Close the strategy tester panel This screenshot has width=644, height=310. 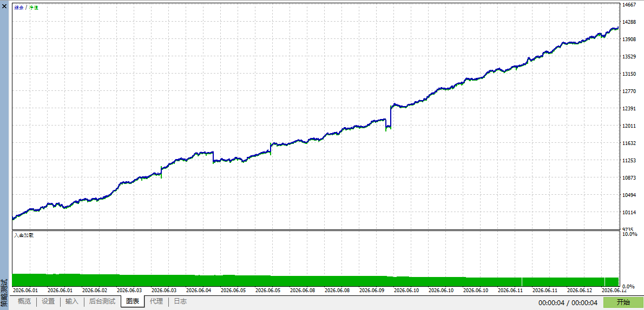pos(4,7)
